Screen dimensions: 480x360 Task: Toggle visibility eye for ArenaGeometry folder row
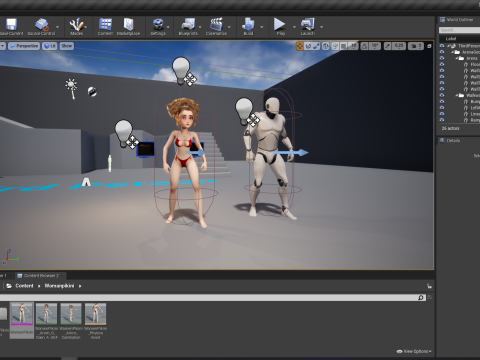(x=442, y=52)
